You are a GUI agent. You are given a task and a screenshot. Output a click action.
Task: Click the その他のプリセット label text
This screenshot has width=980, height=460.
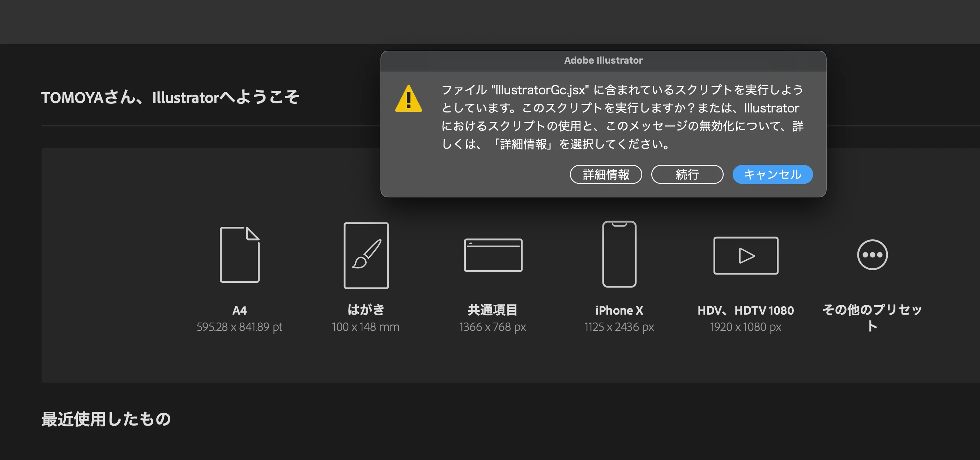coord(872,310)
